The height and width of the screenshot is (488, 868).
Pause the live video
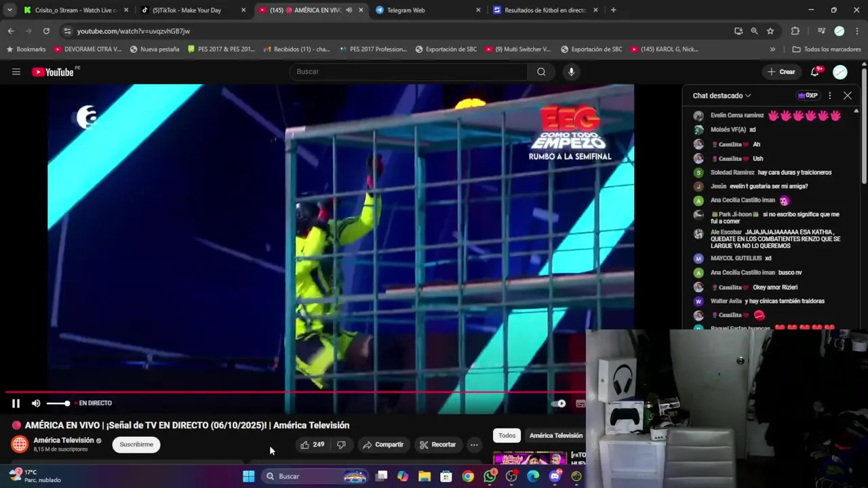click(x=16, y=403)
